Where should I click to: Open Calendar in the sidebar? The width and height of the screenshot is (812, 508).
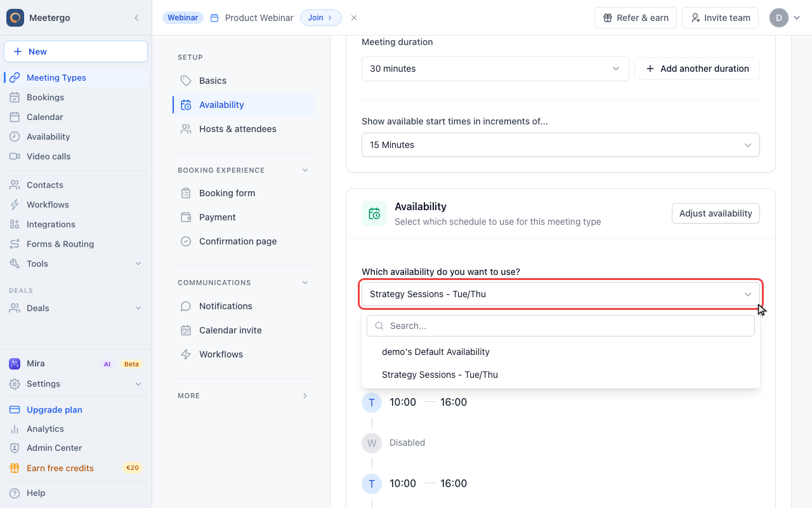pyautogui.click(x=75, y=117)
